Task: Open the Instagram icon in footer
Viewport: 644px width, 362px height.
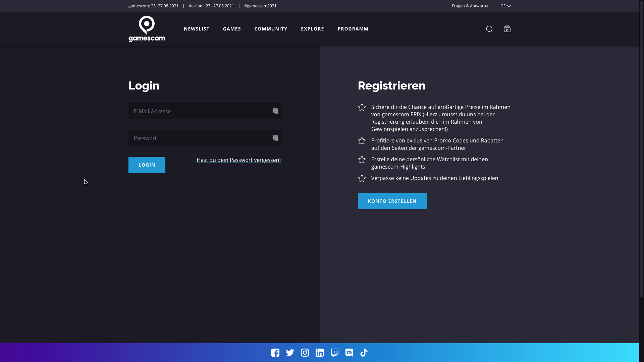Action: pos(305,353)
